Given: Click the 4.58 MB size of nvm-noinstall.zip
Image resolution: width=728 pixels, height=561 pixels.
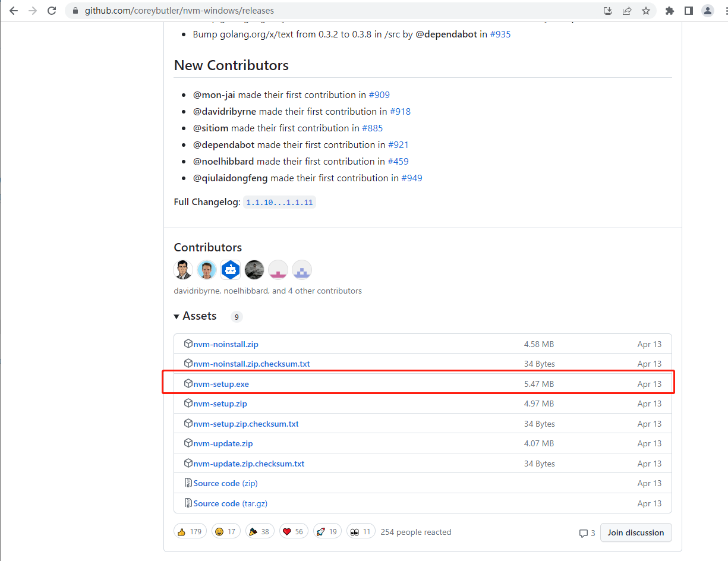Looking at the screenshot, I should [539, 344].
